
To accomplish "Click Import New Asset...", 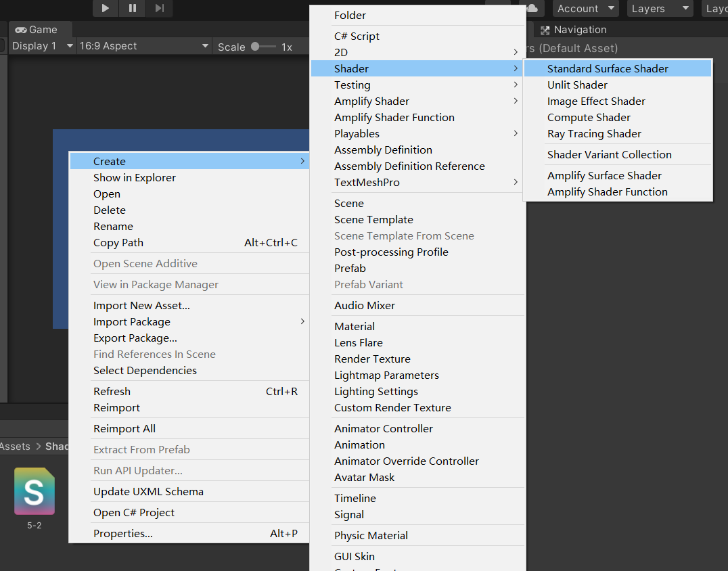I will pos(189,306).
